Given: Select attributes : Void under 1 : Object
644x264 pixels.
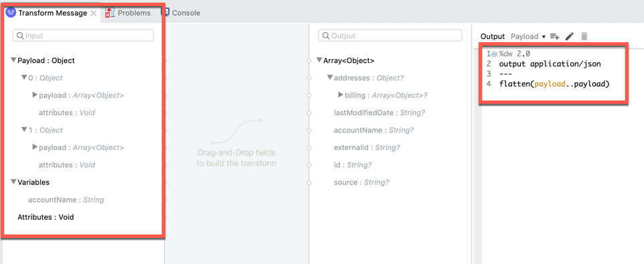Looking at the screenshot, I should [67, 165].
